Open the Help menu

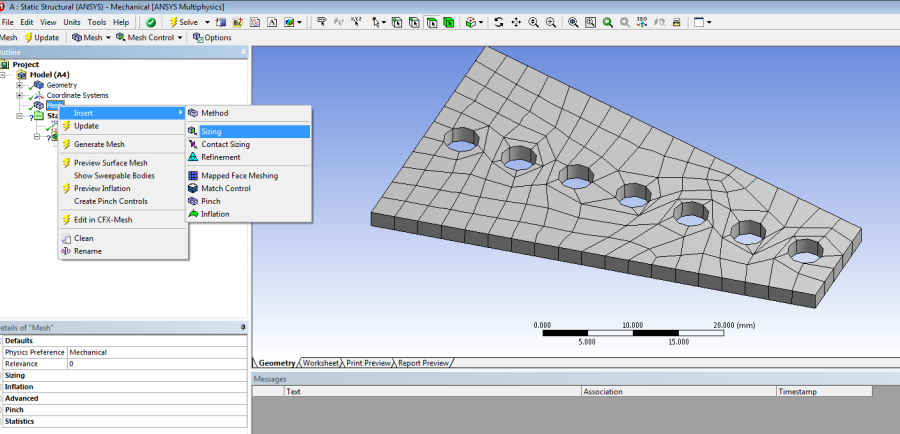click(x=121, y=22)
